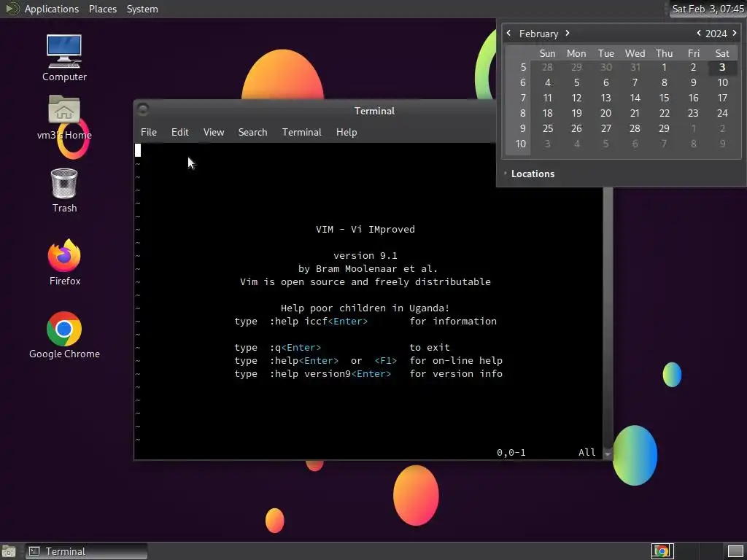Toggle the clock showing Sat Feb 3, 07:45
Screen dimensions: 747x560
pos(707,9)
